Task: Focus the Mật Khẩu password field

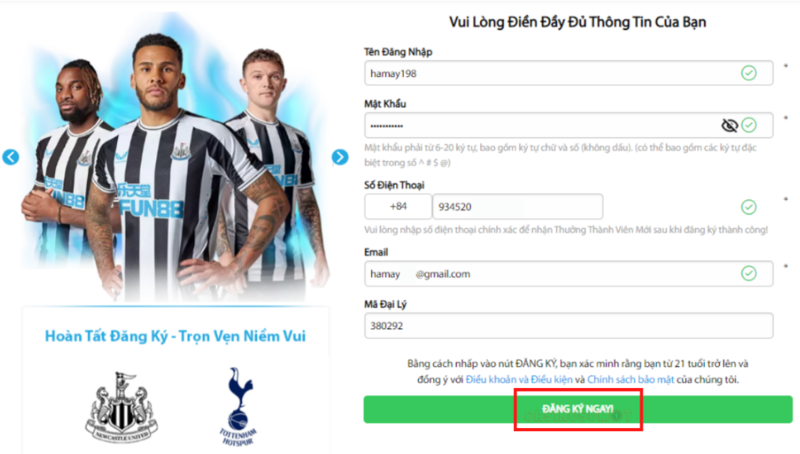Action: 568,125
